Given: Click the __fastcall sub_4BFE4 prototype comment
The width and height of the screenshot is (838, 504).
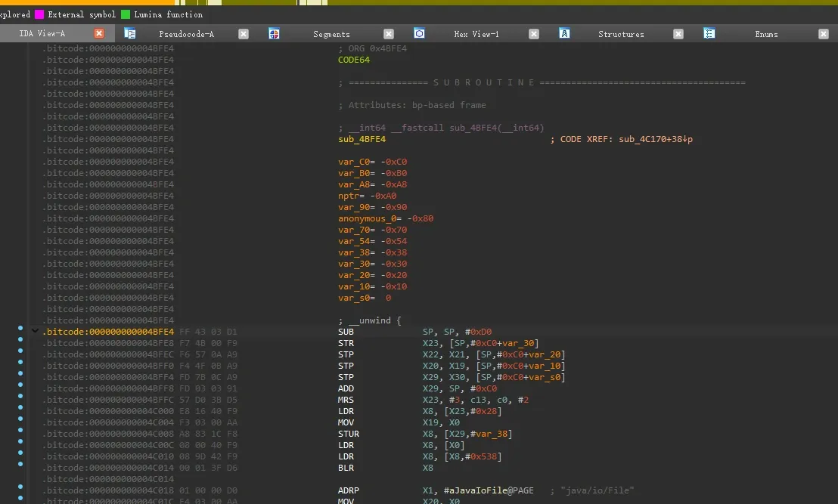Looking at the screenshot, I should point(441,128).
